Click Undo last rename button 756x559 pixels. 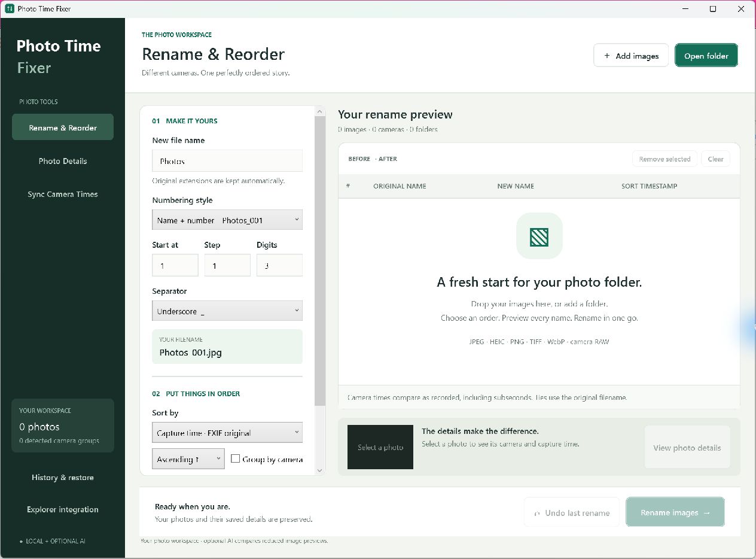click(x=572, y=513)
